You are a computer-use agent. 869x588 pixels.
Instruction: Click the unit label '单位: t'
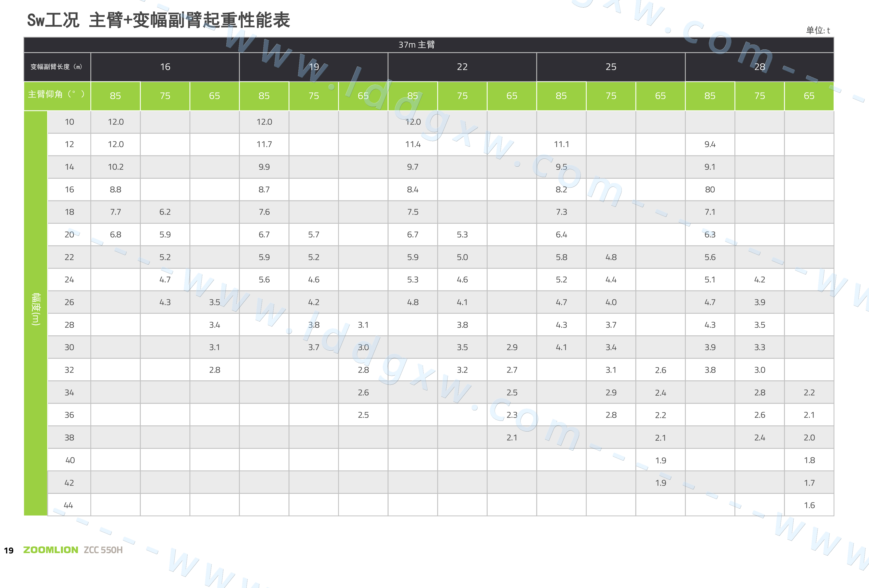pyautogui.click(x=818, y=30)
